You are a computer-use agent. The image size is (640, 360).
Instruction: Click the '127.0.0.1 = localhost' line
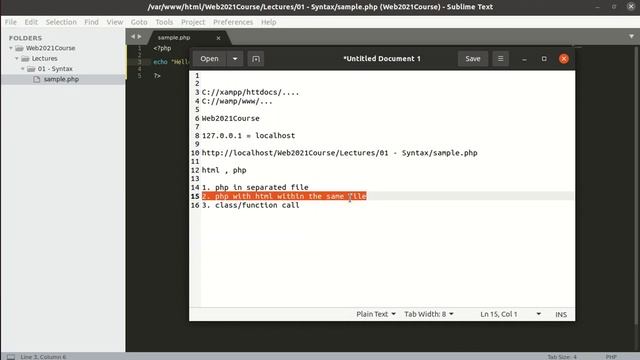coord(248,136)
